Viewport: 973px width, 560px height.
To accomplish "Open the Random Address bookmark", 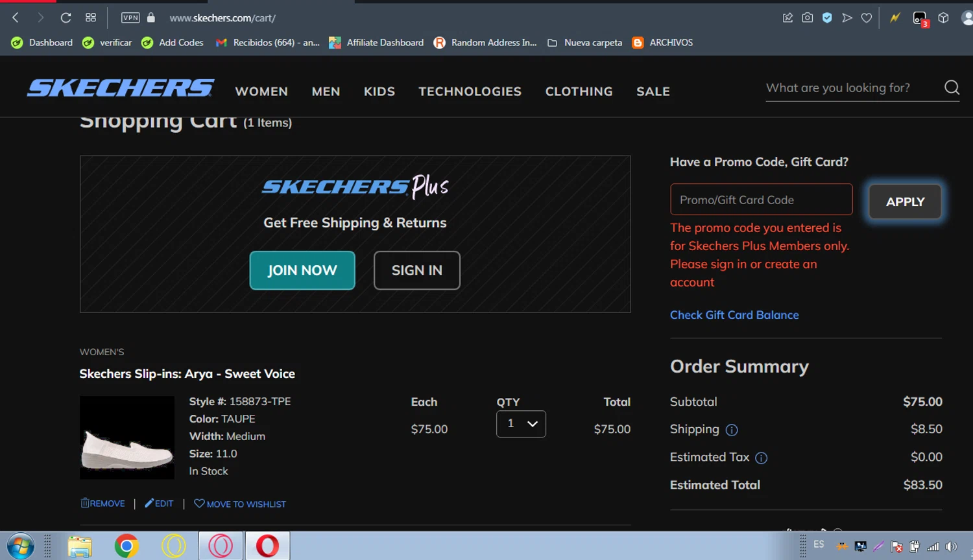I will 485,42.
